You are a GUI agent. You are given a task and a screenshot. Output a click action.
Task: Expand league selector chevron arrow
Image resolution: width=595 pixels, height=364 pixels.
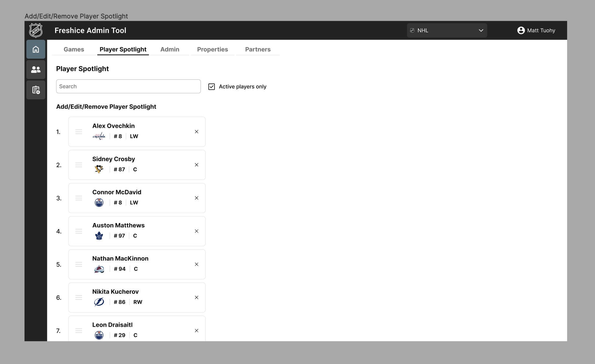click(481, 30)
